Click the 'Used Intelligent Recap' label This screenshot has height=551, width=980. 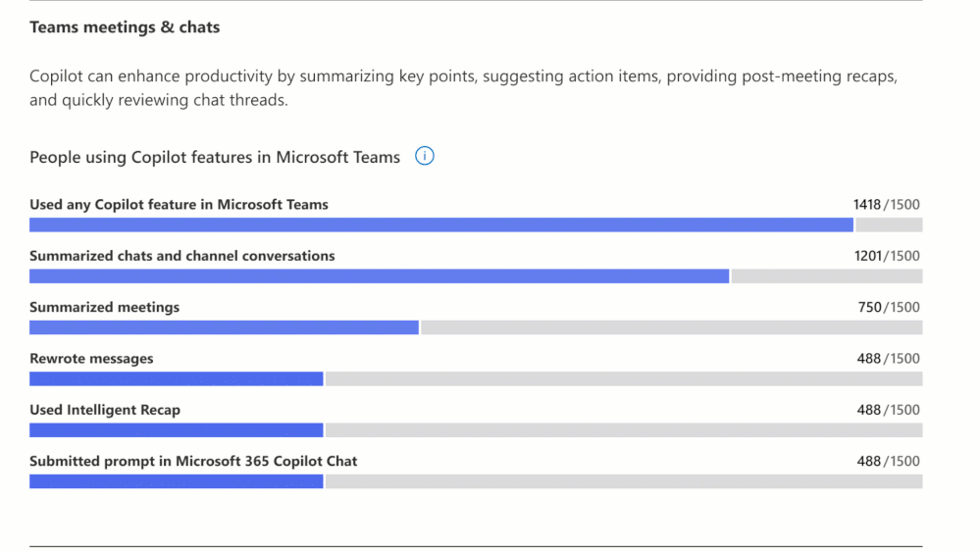click(105, 409)
